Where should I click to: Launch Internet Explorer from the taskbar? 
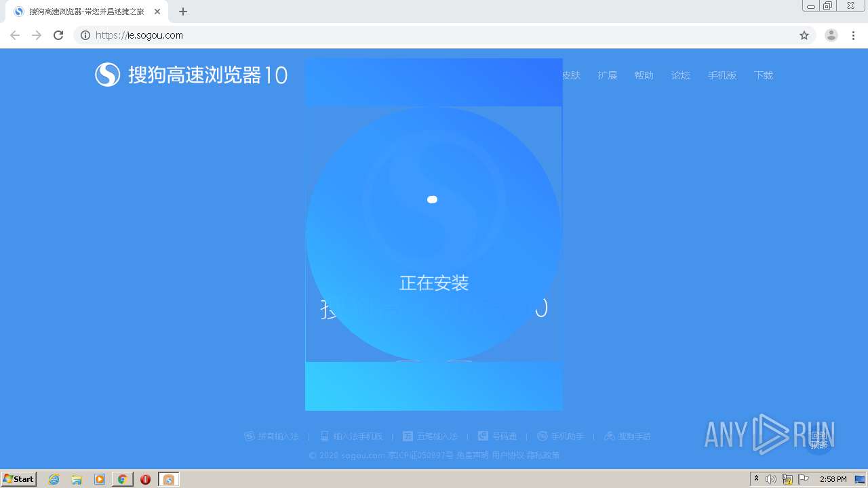[x=54, y=479]
